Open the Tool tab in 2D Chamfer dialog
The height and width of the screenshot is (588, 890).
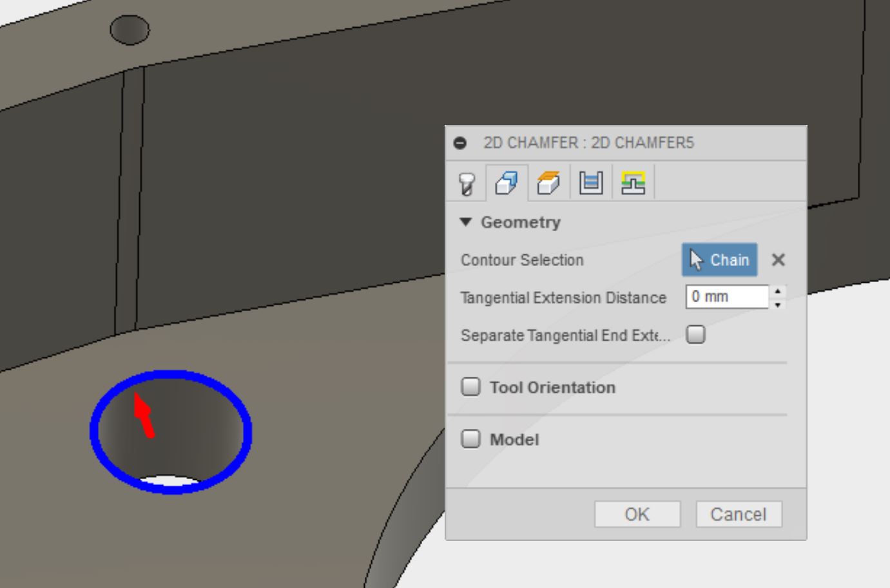[x=467, y=184]
